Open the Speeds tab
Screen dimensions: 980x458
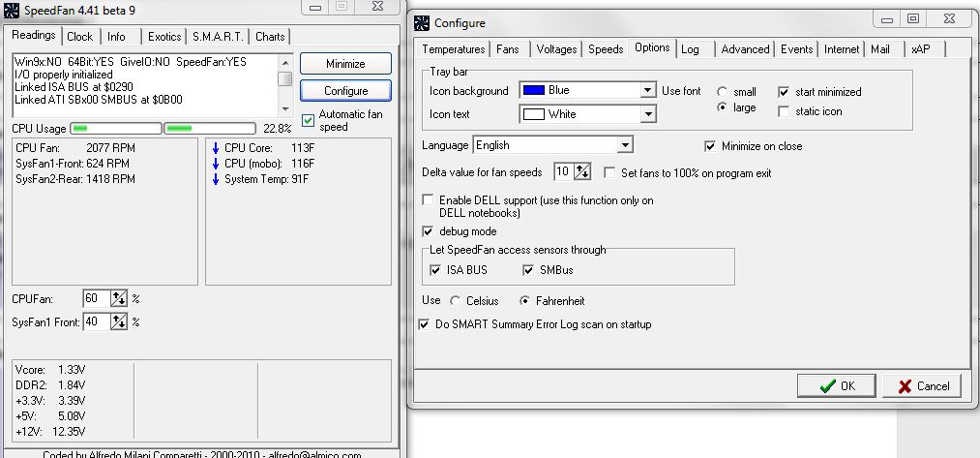click(606, 49)
